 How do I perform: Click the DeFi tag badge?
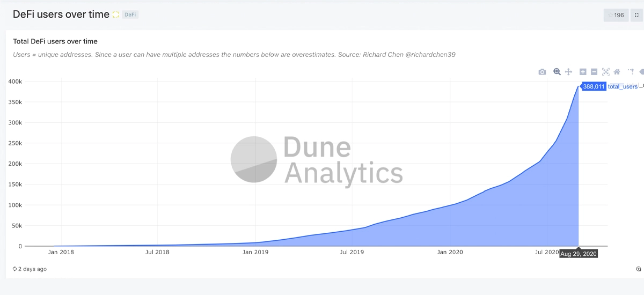[x=130, y=15]
